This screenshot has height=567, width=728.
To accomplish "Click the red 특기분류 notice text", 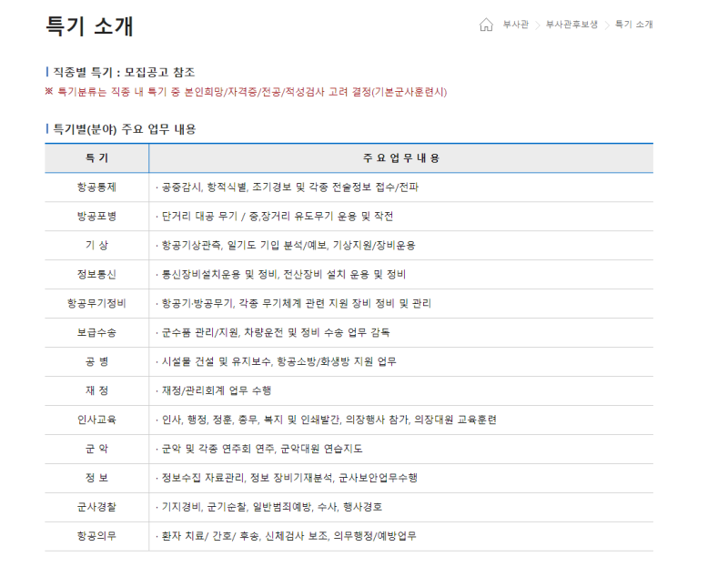I will [x=246, y=92].
